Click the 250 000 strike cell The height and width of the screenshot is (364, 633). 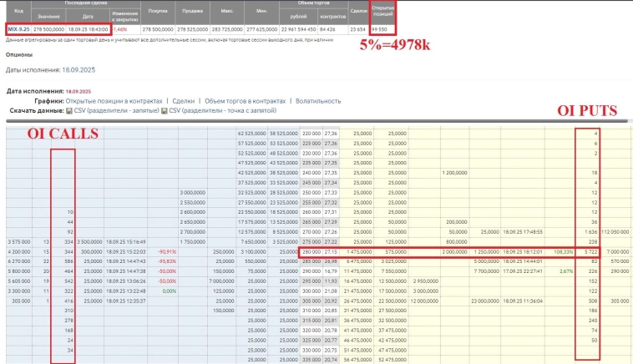point(311,193)
